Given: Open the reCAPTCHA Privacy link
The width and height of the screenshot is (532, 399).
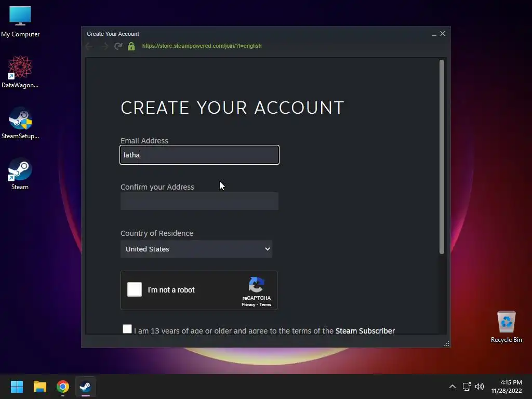Looking at the screenshot, I should pos(248,304).
